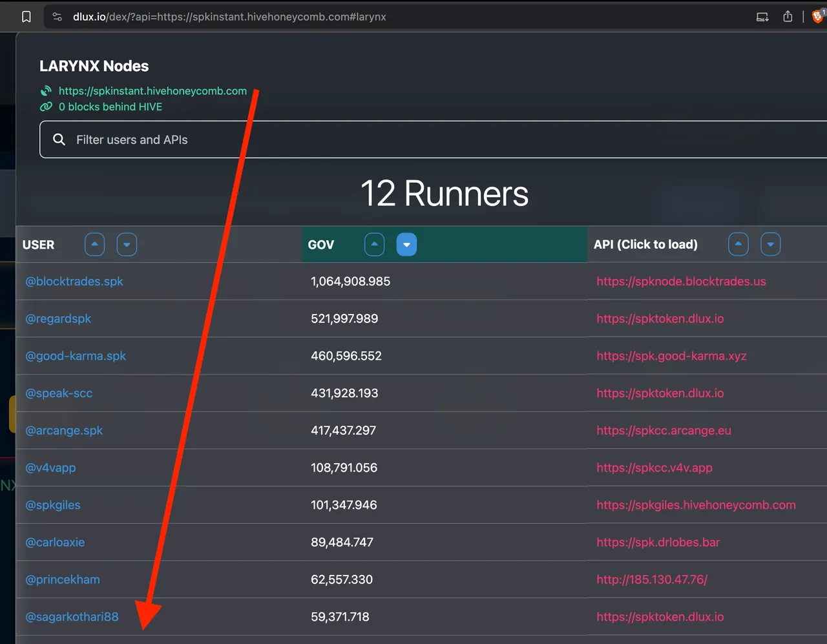Select GOV value 89,484.747
The width and height of the screenshot is (827, 644).
tap(342, 543)
